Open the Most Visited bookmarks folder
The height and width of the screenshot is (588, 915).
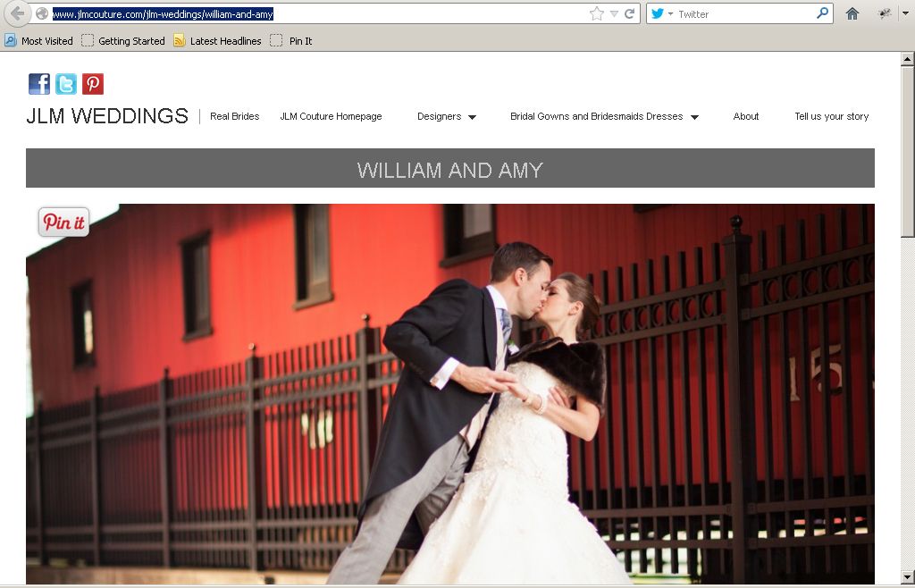coord(38,41)
